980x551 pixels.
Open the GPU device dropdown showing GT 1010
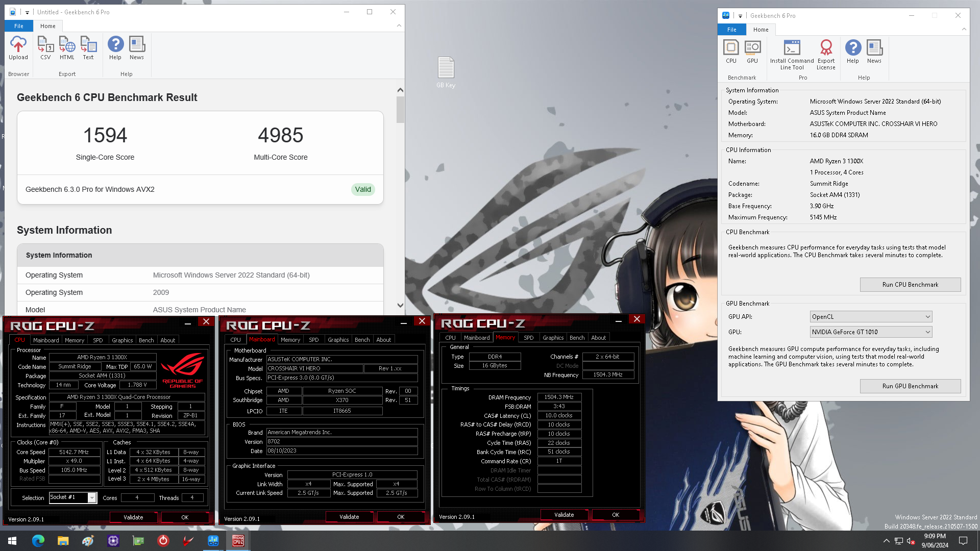(x=871, y=332)
